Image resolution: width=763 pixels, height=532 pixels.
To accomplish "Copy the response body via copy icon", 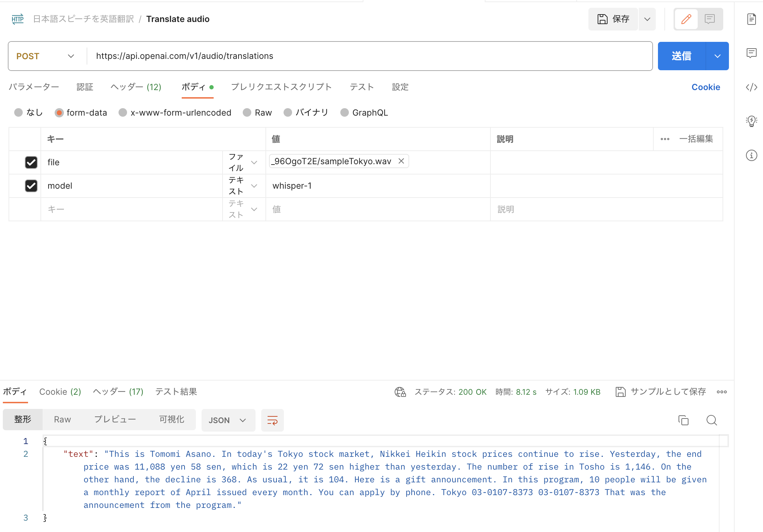I will pyautogui.click(x=684, y=420).
